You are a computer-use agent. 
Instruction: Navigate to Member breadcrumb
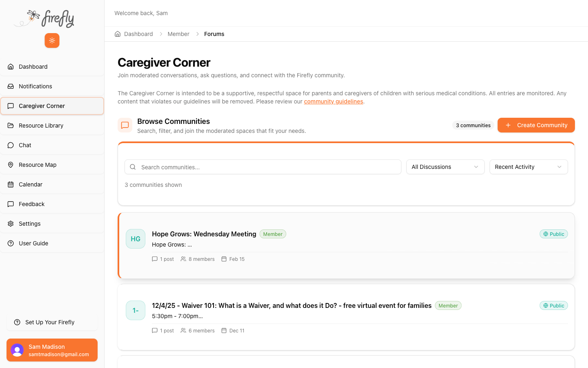[178, 34]
